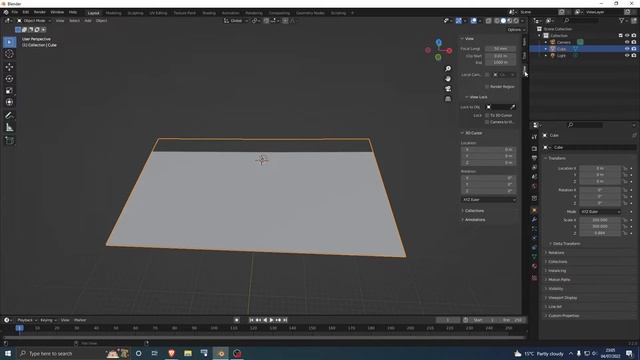
Task: Expand the Camera item in outliner
Action: [x=546, y=42]
